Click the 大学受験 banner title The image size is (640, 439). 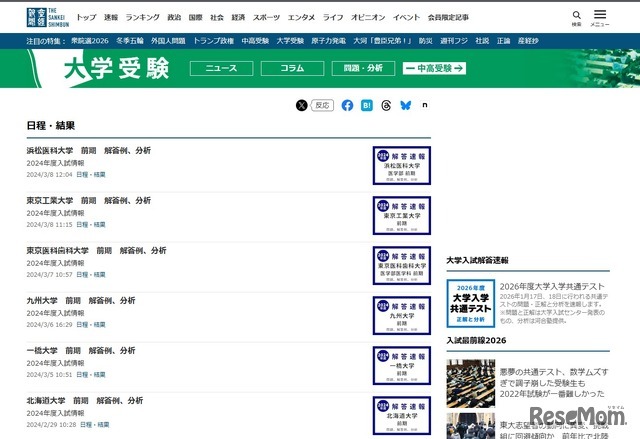coord(117,68)
